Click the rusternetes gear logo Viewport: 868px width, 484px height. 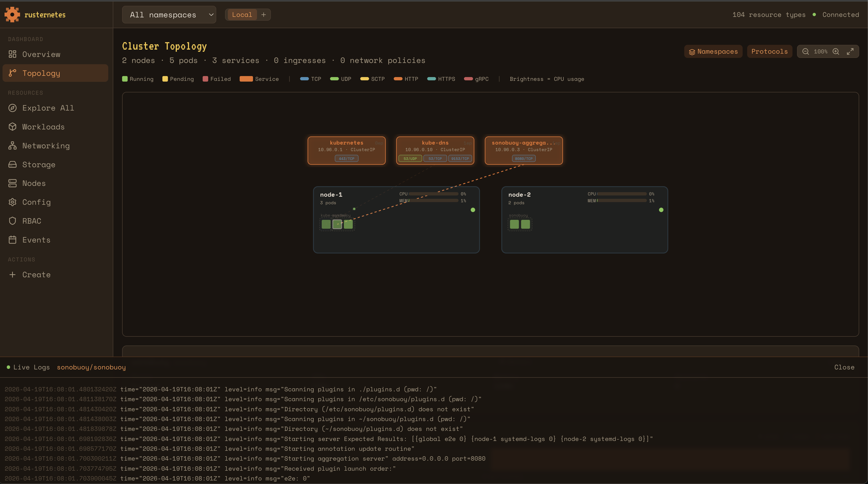pyautogui.click(x=12, y=15)
